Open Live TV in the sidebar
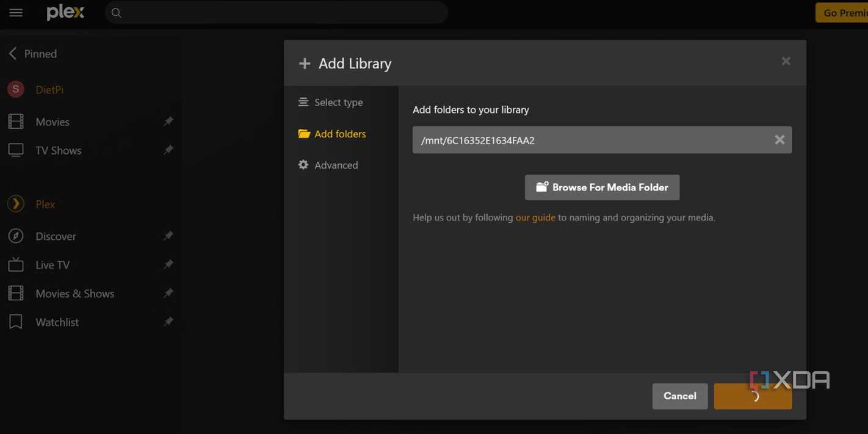Viewport: 868px width, 434px height. [x=52, y=265]
